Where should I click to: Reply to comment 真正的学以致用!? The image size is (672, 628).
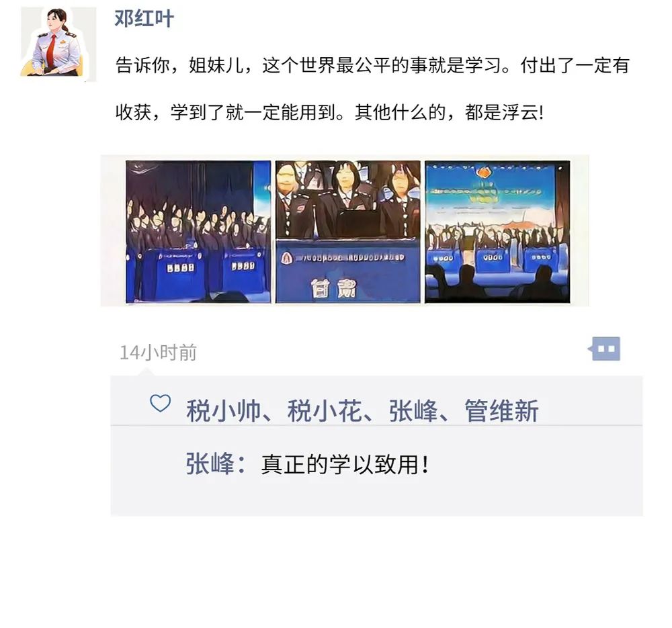(x=345, y=464)
